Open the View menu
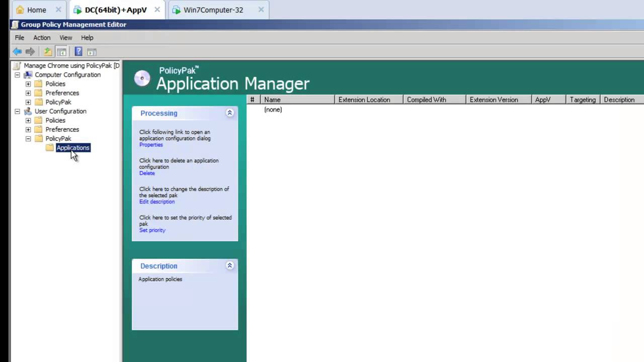Screen dimensions: 644x362 click(66, 38)
